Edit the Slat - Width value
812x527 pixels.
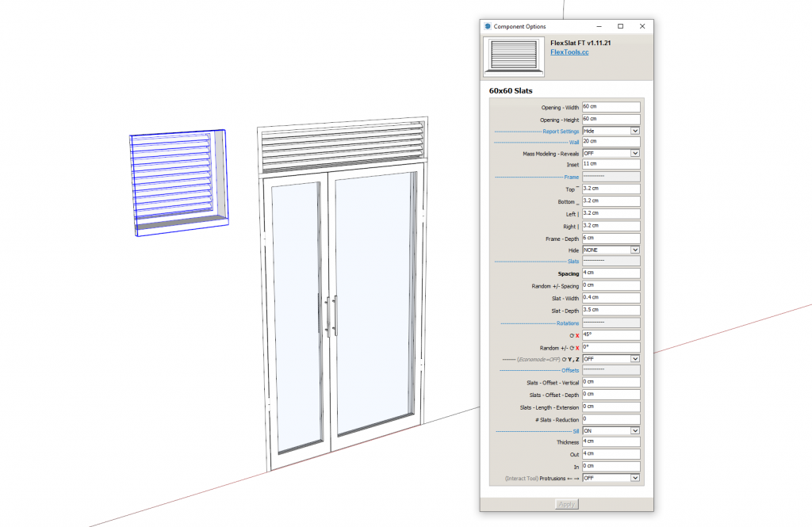[611, 298]
